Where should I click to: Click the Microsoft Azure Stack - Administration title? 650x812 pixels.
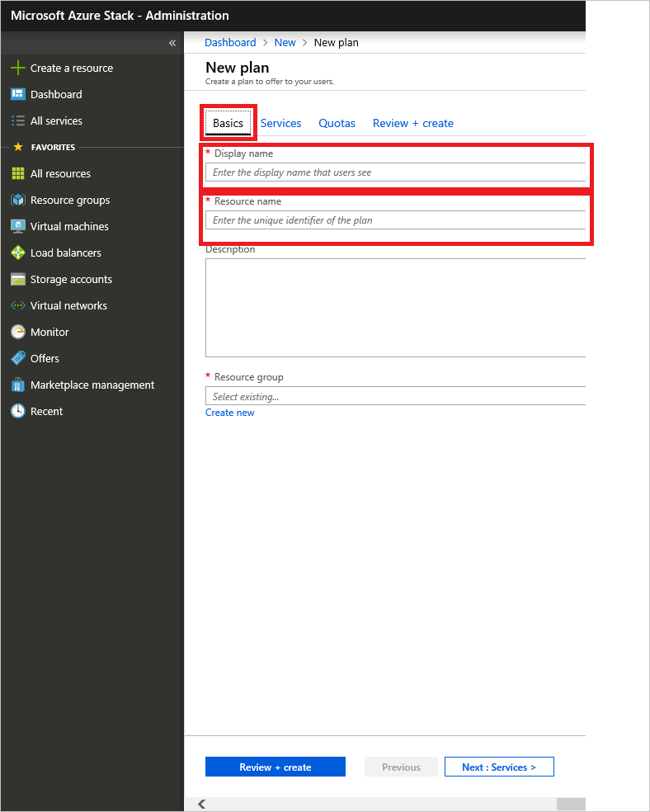[x=120, y=16]
